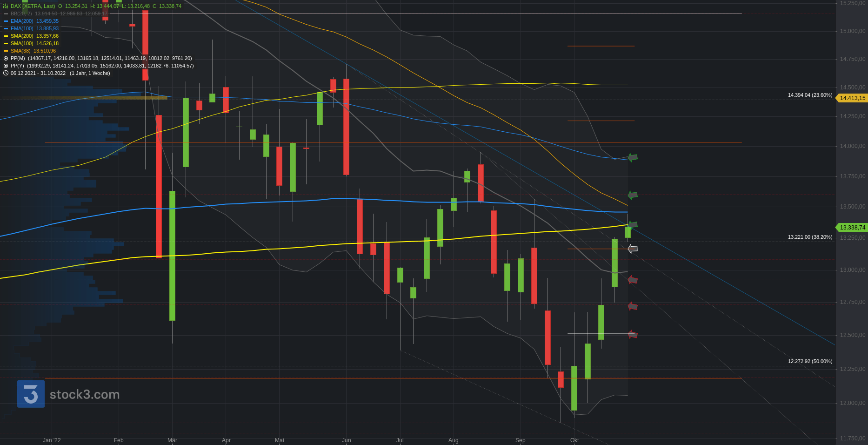Toggle the PP(Y) pivot point circle icon

pyautogui.click(x=6, y=66)
